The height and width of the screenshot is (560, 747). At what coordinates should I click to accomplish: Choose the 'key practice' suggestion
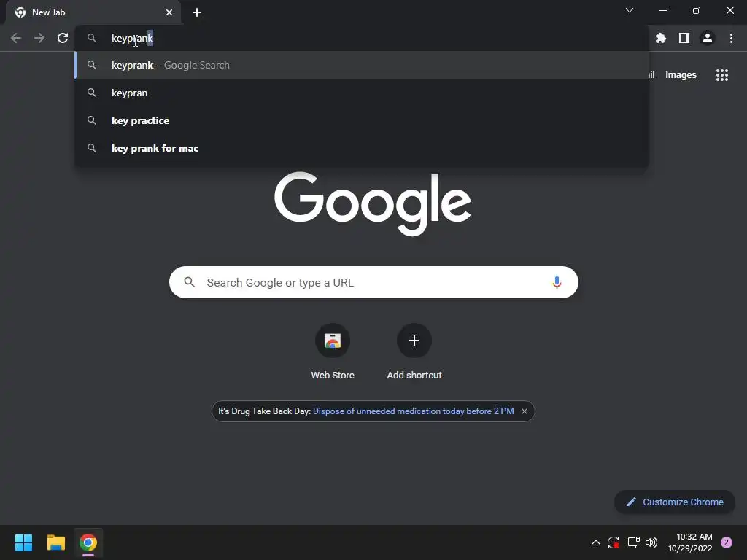(362, 120)
